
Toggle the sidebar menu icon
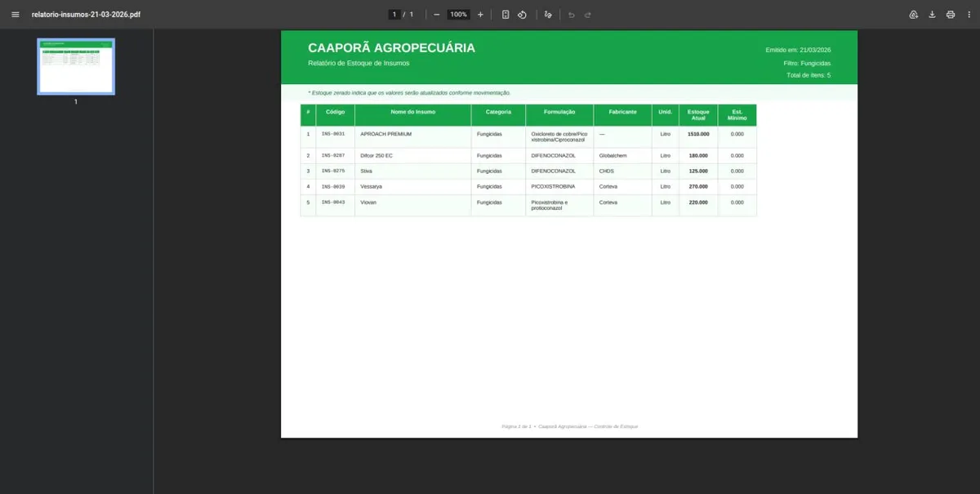[15, 15]
